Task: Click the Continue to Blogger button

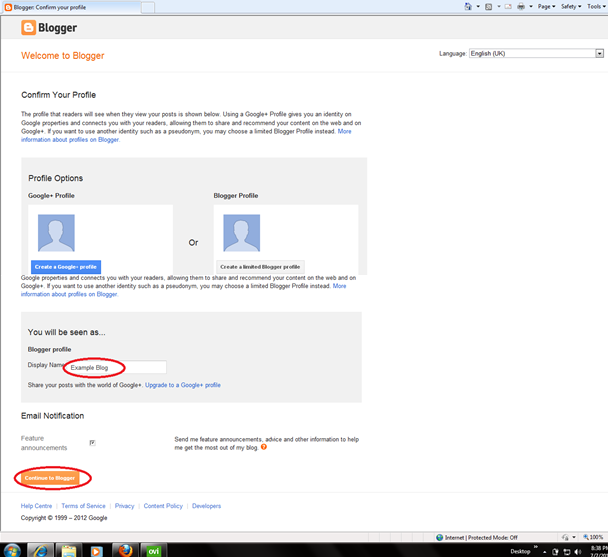Action: 50,478
